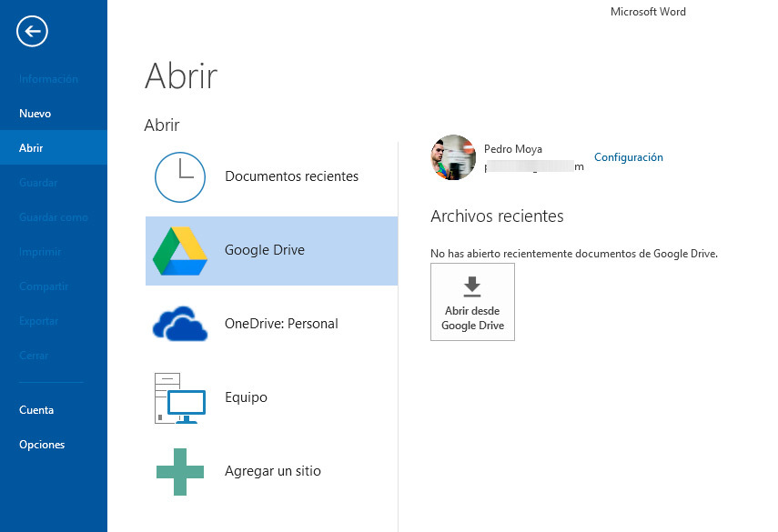778x532 pixels.
Task: Click Pedro Moya's profile picture
Action: click(x=453, y=157)
